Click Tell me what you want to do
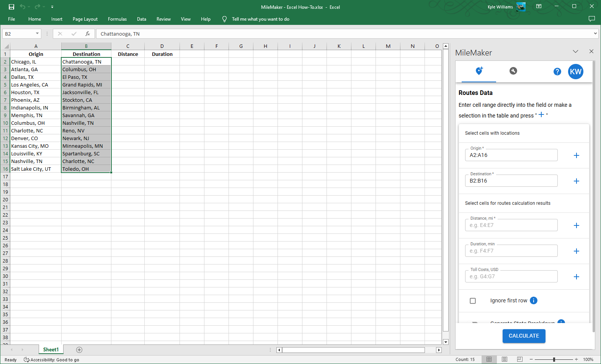 [260, 19]
